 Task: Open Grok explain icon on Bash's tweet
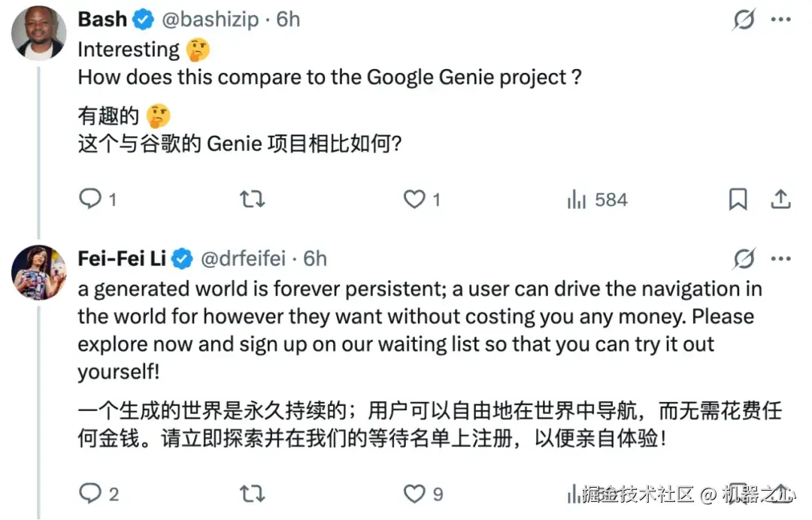point(744,20)
